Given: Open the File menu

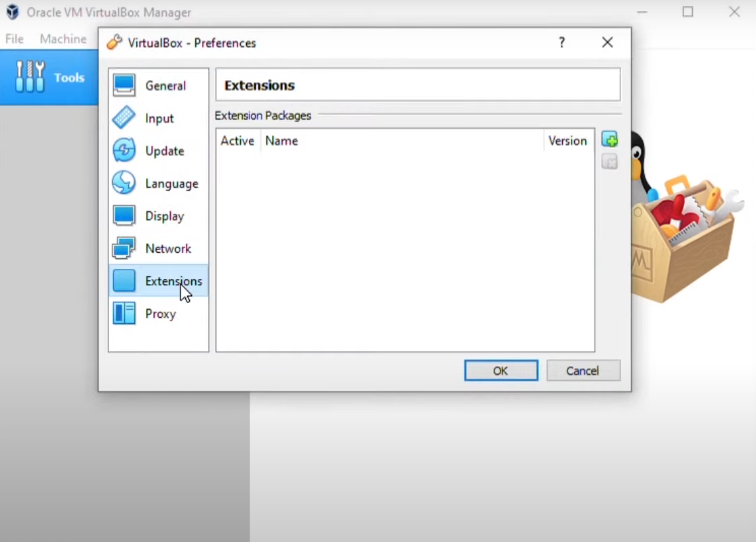Looking at the screenshot, I should (14, 39).
